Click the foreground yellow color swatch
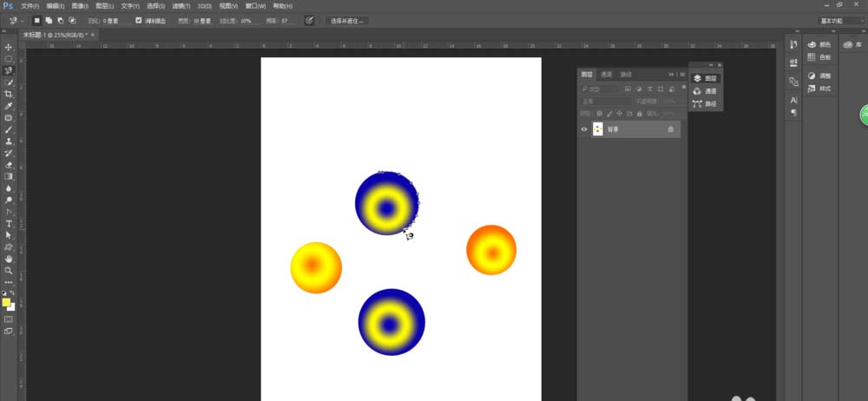The image size is (868, 401). 6,302
